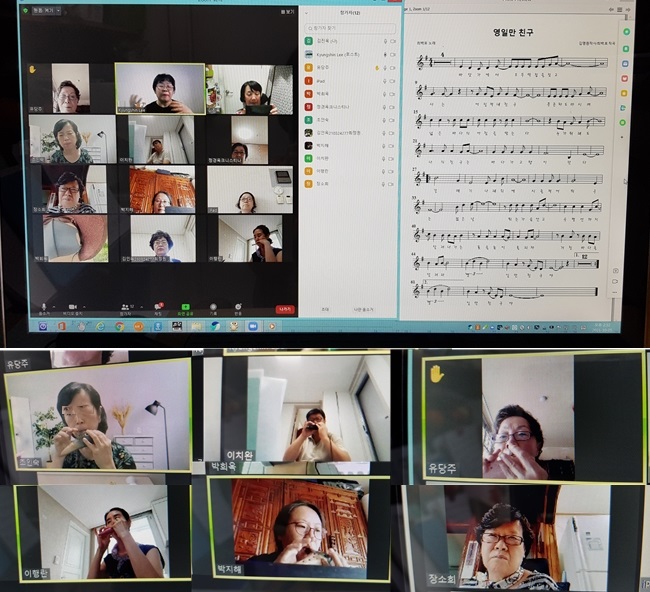The width and height of the screenshot is (650, 592).
Task: Toggle microphone for iPad participant
Action: pos(385,80)
